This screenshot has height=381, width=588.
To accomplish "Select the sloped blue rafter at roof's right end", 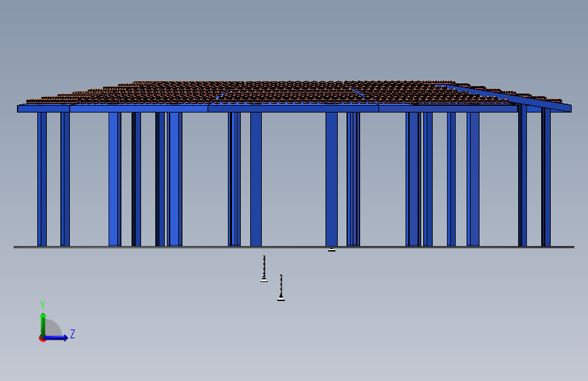I will tap(509, 98).
